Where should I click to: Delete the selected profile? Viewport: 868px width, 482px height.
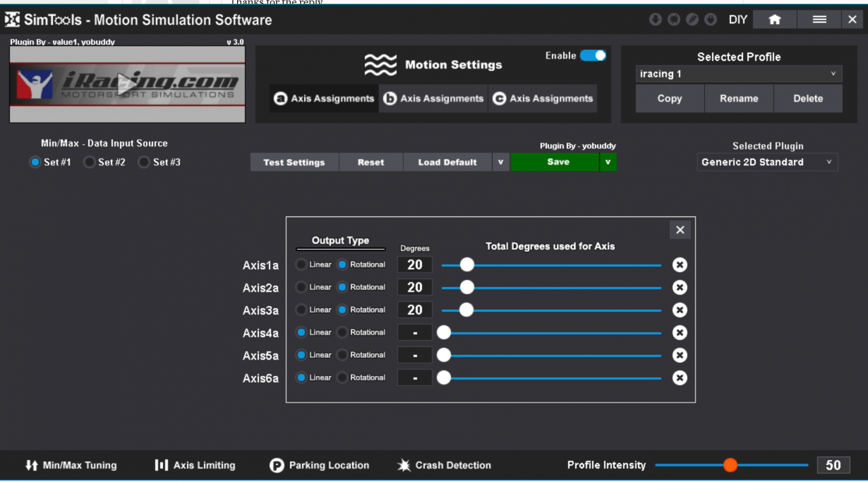pyautogui.click(x=808, y=98)
